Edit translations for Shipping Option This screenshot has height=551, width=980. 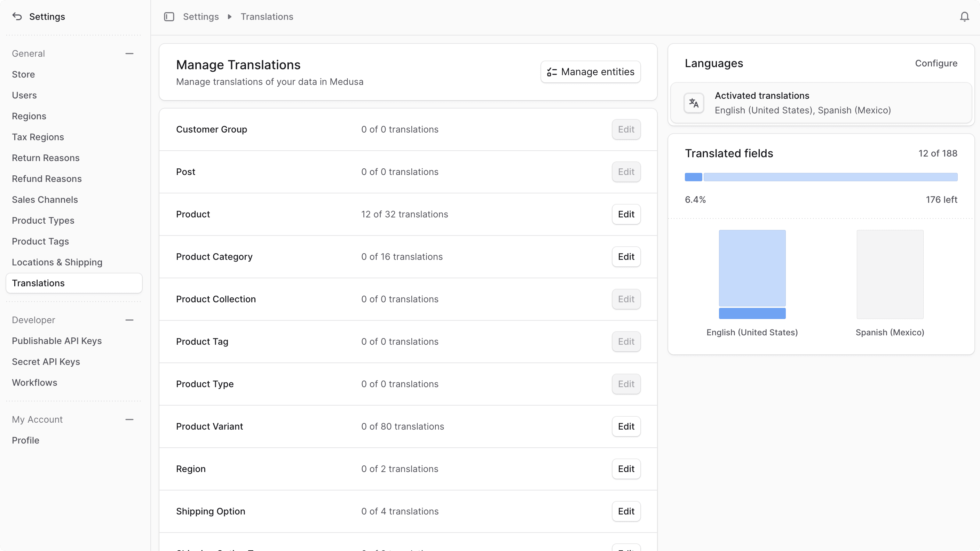[x=626, y=511]
